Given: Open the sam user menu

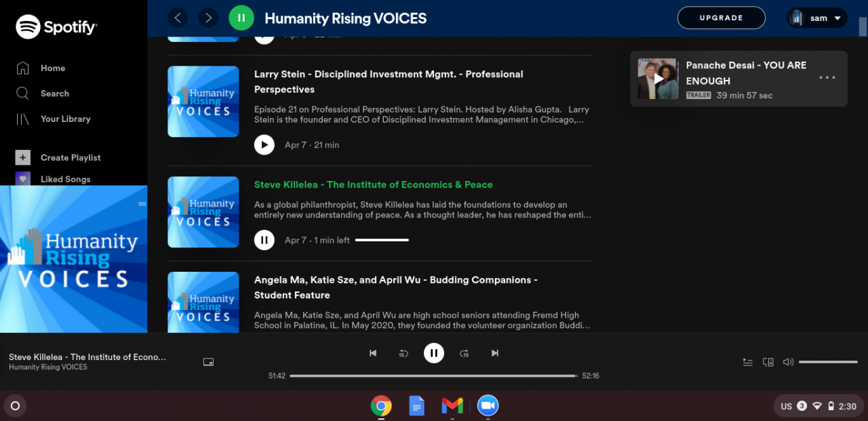Looking at the screenshot, I should [x=817, y=18].
